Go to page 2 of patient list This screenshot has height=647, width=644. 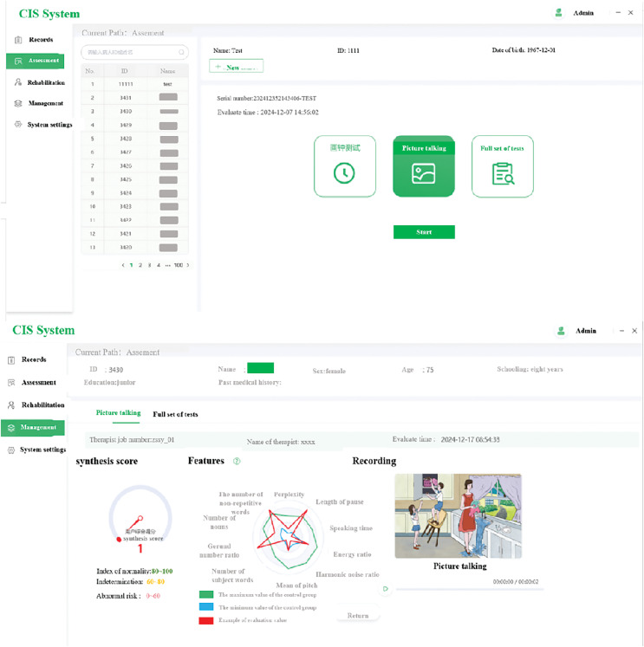coord(140,265)
